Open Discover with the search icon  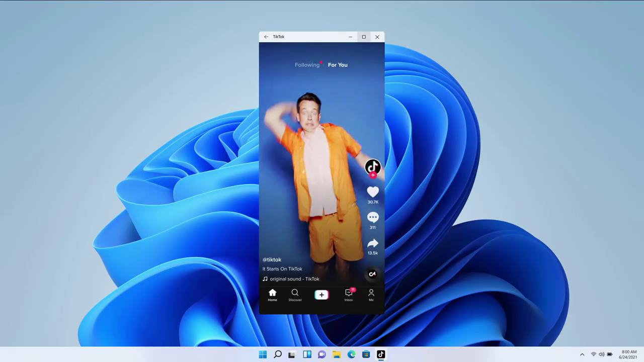pyautogui.click(x=295, y=295)
